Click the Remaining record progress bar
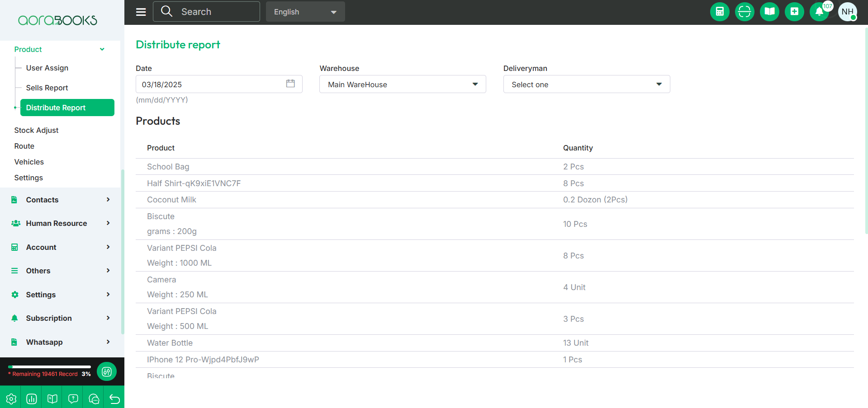The image size is (868, 408). coord(49,366)
